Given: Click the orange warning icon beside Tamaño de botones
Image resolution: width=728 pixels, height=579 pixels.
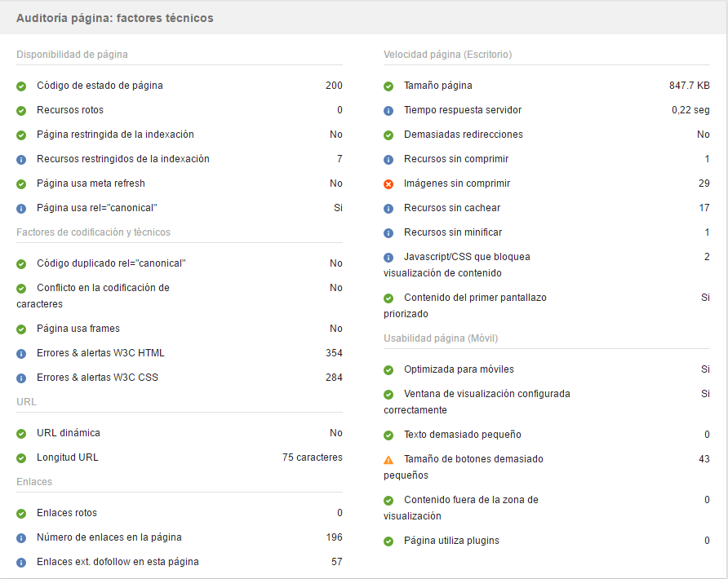Looking at the screenshot, I should point(388,459).
